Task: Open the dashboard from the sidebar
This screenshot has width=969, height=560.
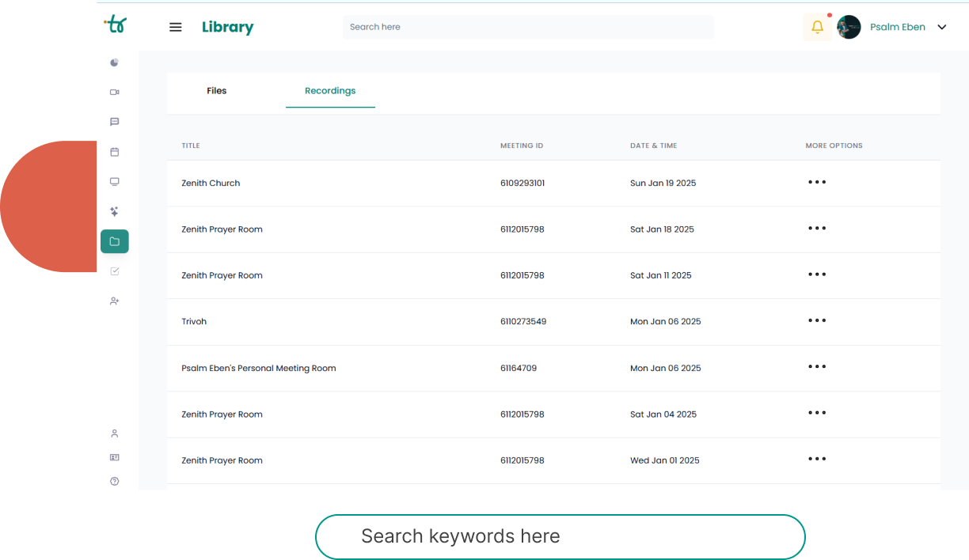Action: 114,62
